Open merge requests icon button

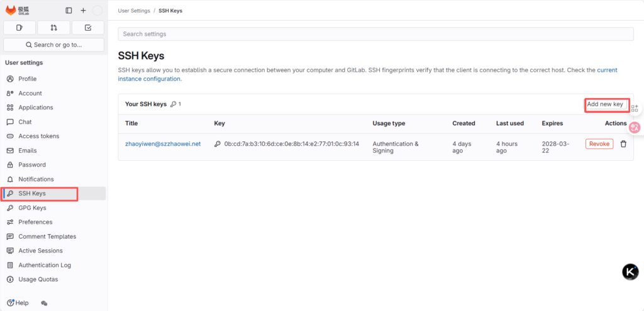coord(53,28)
